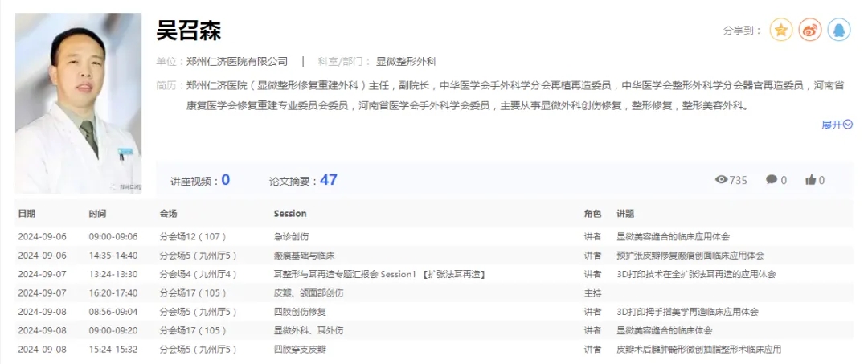
Task: Select session 瘢痕基础与临床
Action: point(305,256)
